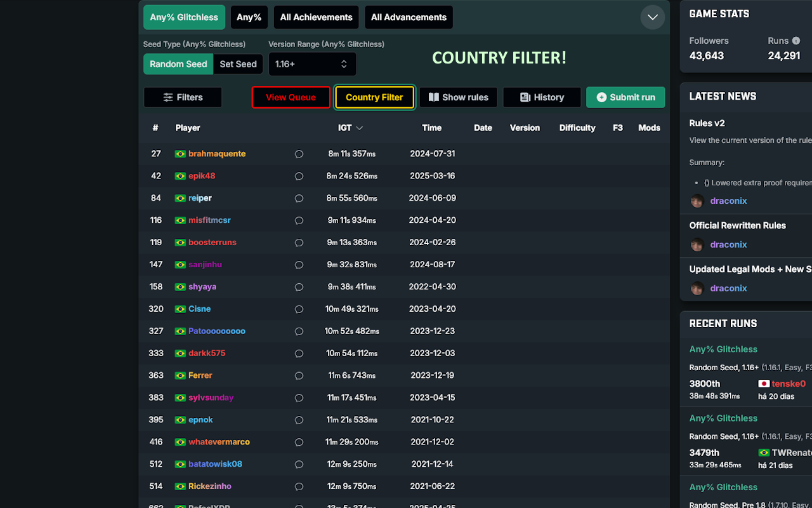
Task: Switch to the All Achievements tab
Action: (316, 17)
